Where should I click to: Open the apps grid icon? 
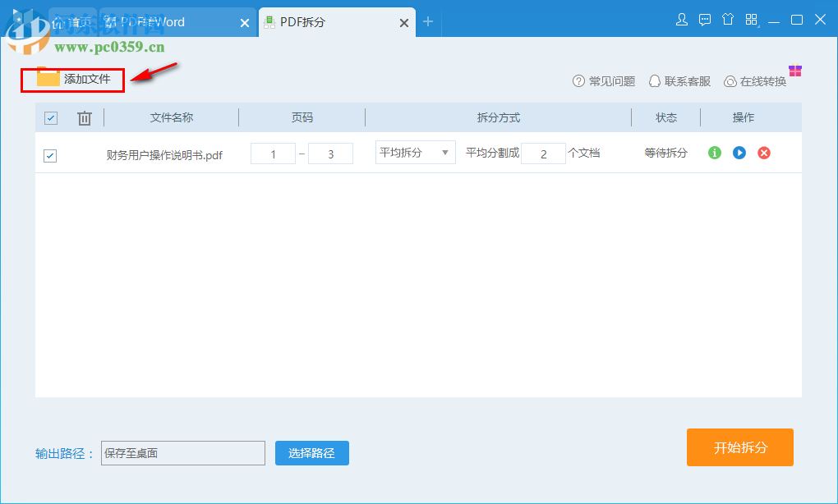750,19
